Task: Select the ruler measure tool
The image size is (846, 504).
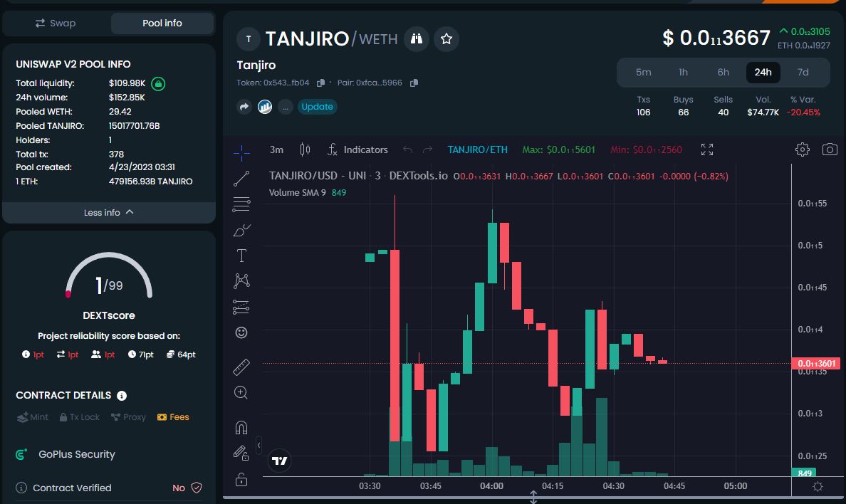Action: click(241, 367)
